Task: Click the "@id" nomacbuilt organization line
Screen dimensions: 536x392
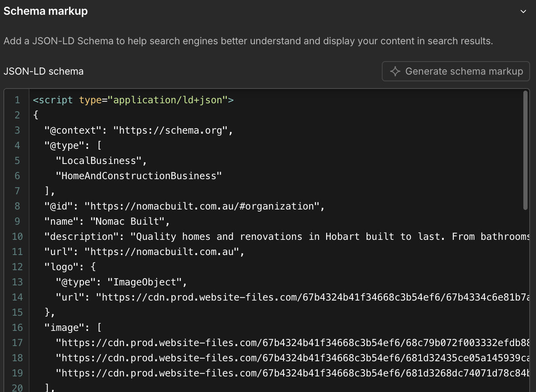Action: point(185,206)
